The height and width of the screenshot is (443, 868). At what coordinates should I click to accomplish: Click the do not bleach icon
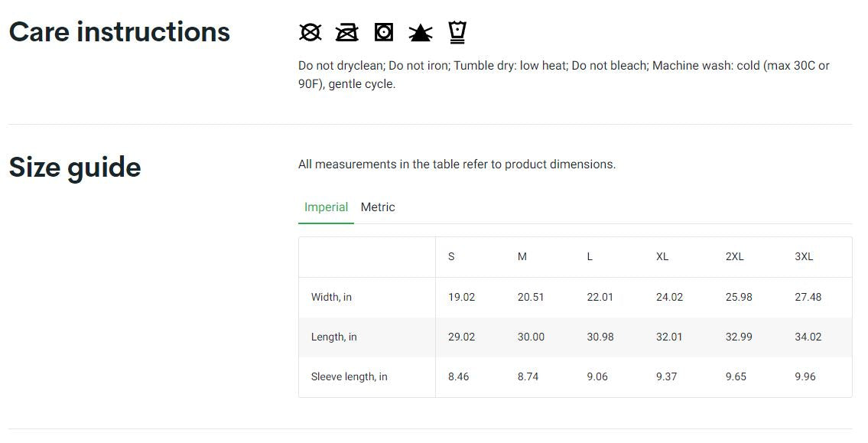[x=421, y=32]
